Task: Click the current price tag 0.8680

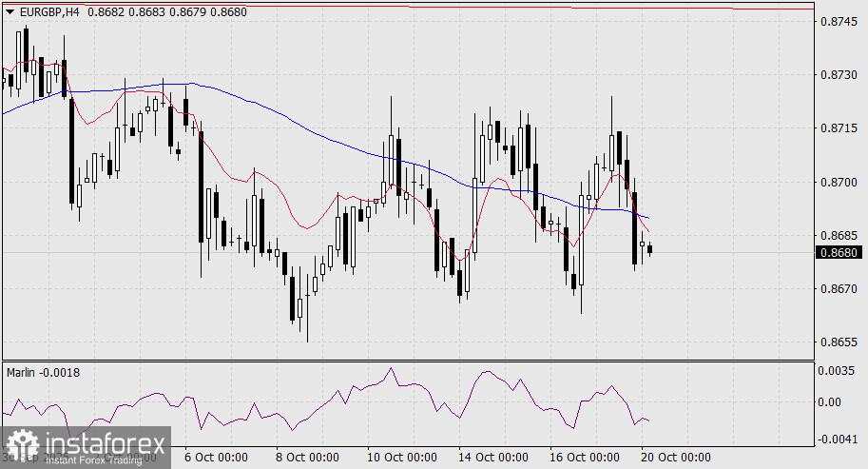Action: [839, 252]
